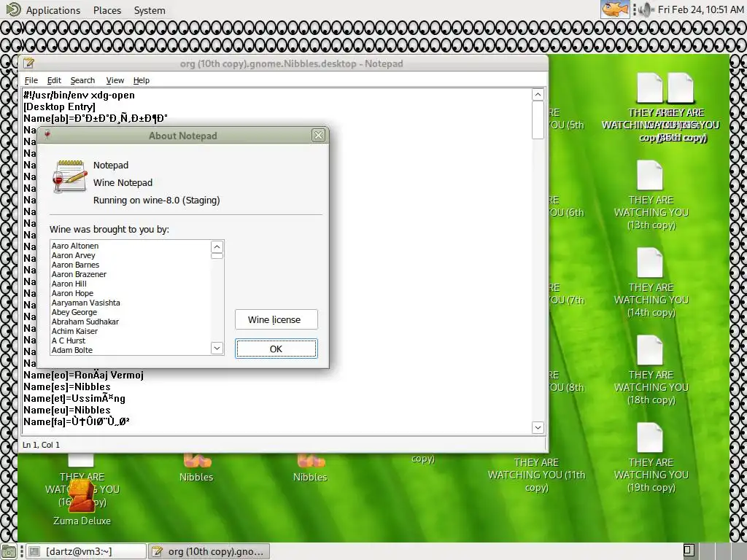Open the Wine license button

[276, 319]
